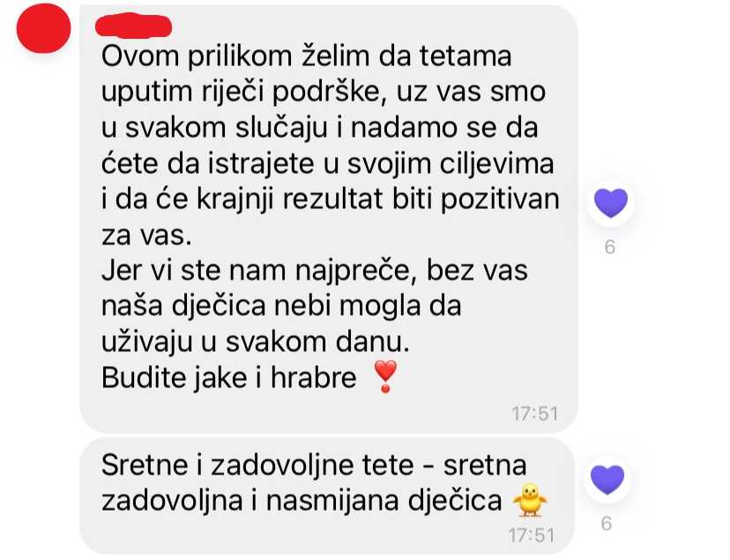Tap the 17:51 timestamp of the short message
The width and height of the screenshot is (730, 560).
point(532,535)
